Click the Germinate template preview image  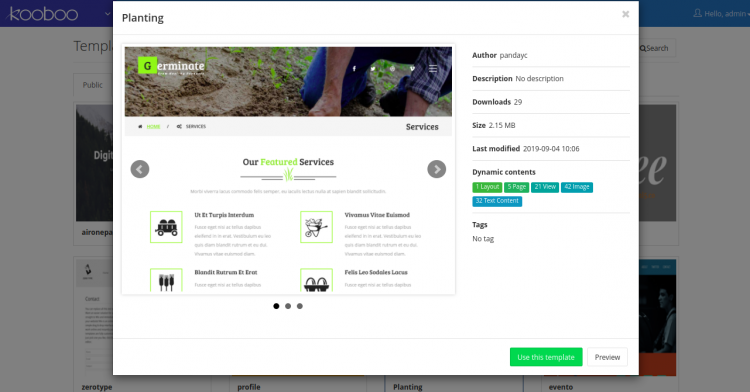click(288, 169)
